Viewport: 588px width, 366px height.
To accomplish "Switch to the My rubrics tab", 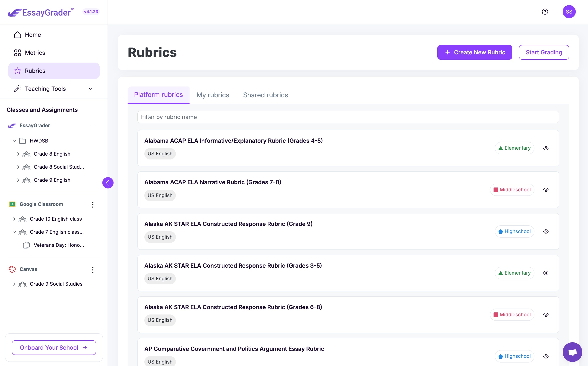I will pos(212,95).
